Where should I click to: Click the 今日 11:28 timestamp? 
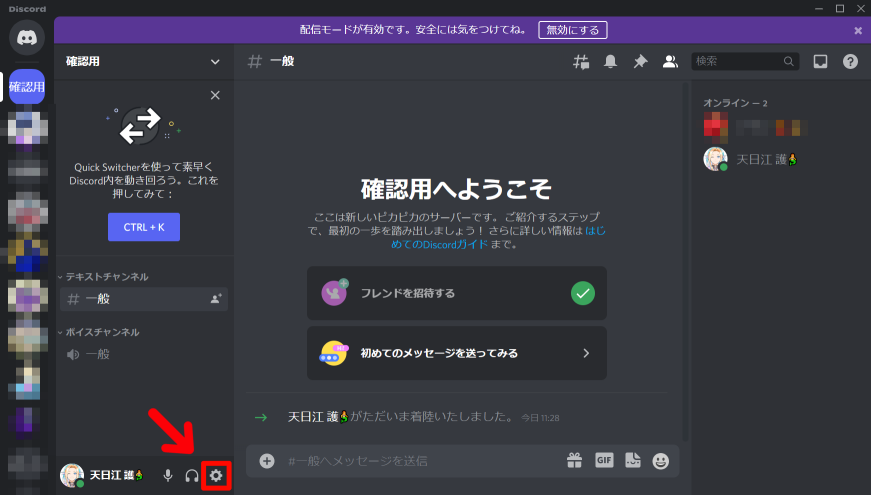[x=540, y=418]
